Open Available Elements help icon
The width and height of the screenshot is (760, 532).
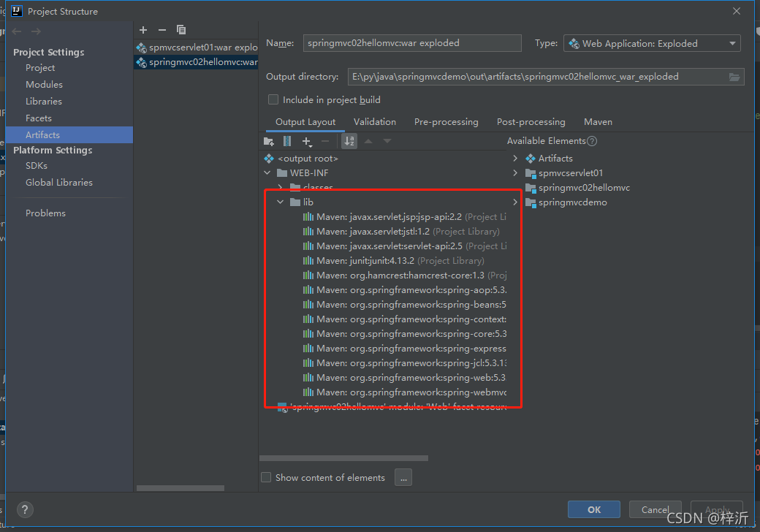pos(592,141)
